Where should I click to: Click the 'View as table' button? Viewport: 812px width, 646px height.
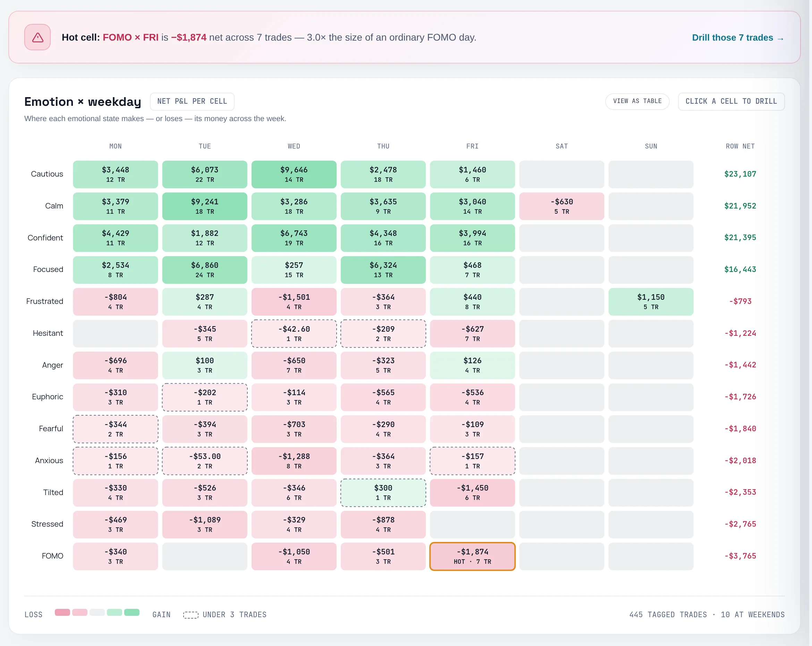point(637,101)
